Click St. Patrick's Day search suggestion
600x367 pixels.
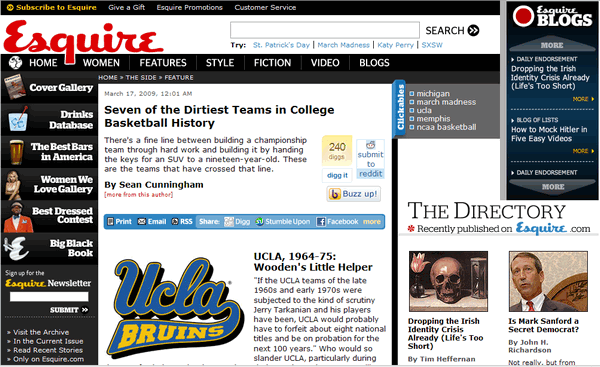point(281,45)
